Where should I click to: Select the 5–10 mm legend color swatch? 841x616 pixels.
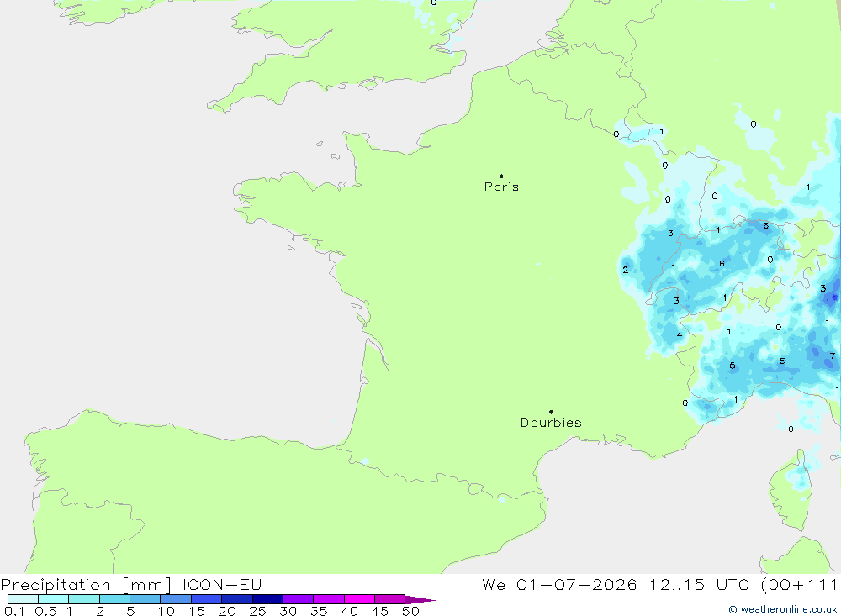pyautogui.click(x=145, y=599)
